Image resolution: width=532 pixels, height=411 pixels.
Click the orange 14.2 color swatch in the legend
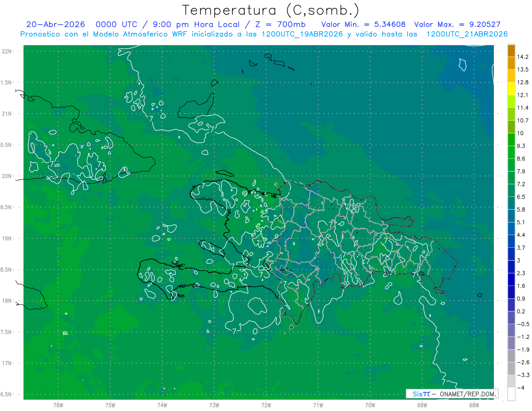tap(511, 51)
